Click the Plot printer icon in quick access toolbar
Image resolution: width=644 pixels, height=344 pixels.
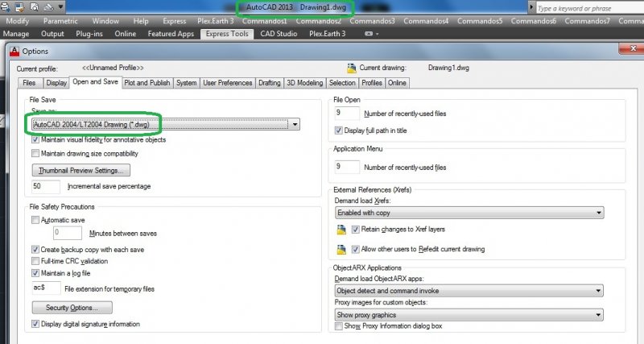coord(5,7)
